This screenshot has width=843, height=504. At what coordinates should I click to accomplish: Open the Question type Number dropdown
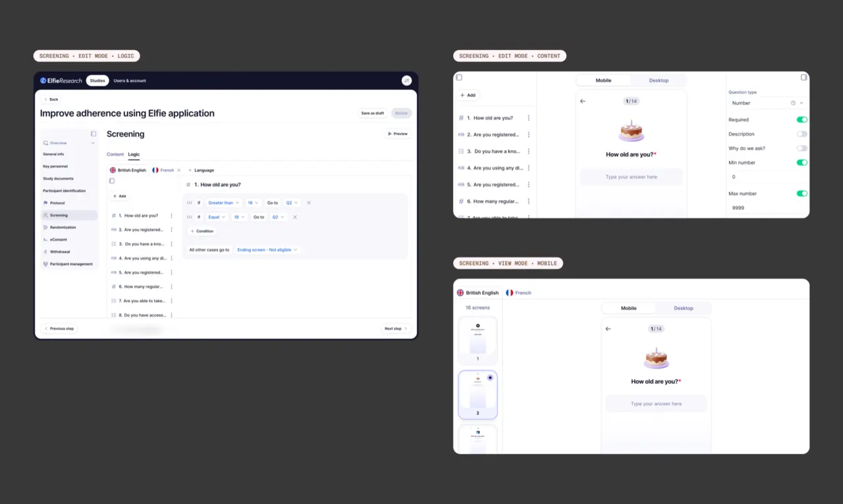tap(767, 103)
